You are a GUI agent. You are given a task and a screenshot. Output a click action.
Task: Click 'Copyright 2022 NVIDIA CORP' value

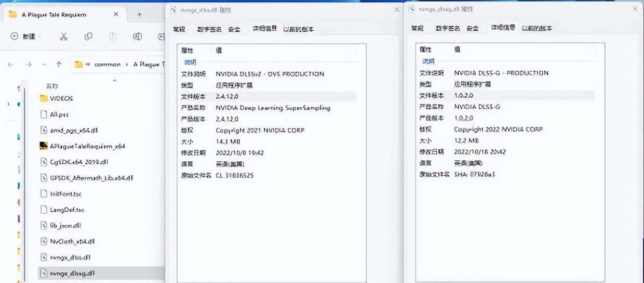[499, 129]
